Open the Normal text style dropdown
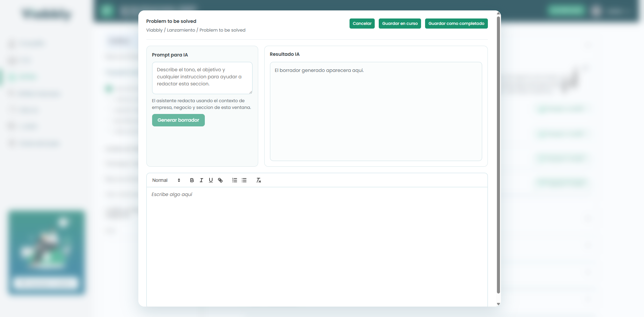 pos(166,180)
